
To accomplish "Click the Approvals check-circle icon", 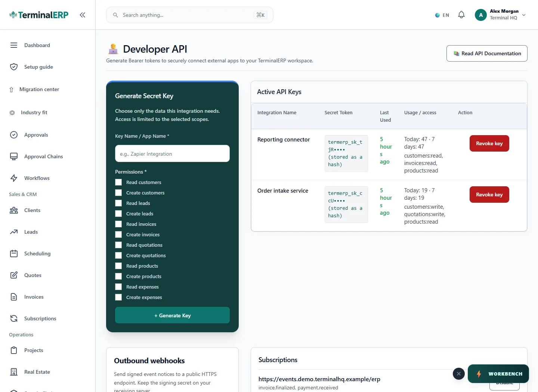I will 14,135.
